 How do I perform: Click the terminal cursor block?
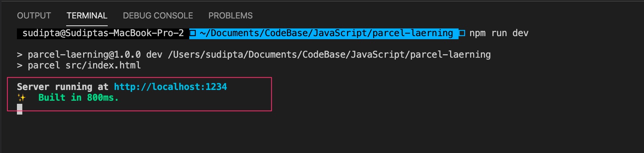20,109
